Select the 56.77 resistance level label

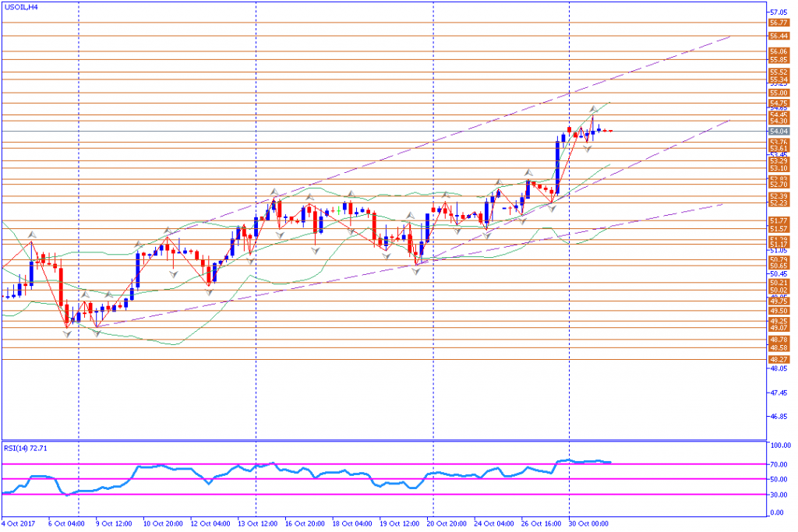(779, 23)
